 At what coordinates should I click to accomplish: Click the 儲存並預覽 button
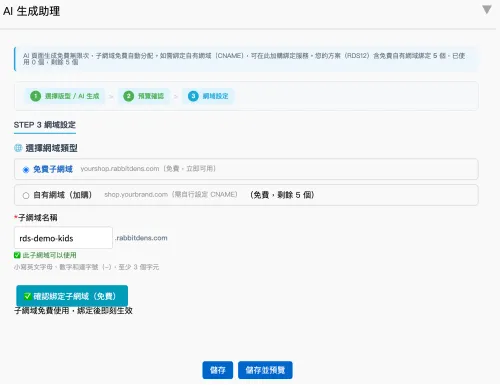pos(265,370)
